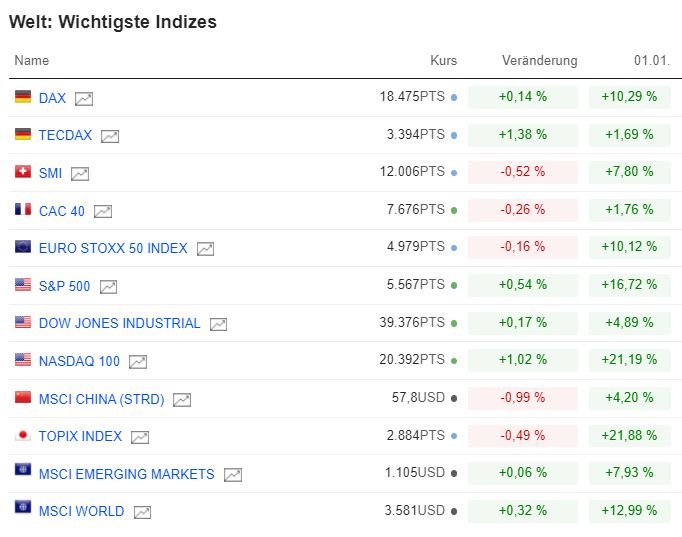Click the S&P 500 chart icon

[108, 287]
